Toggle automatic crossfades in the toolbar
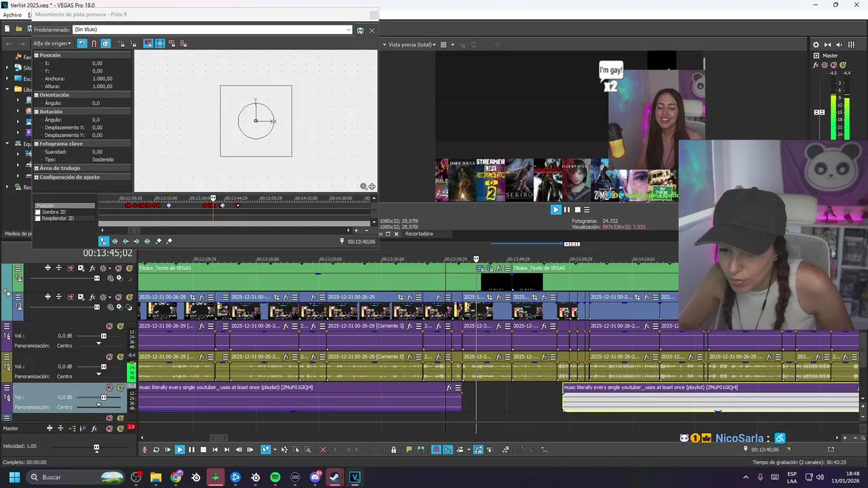 tap(448, 449)
